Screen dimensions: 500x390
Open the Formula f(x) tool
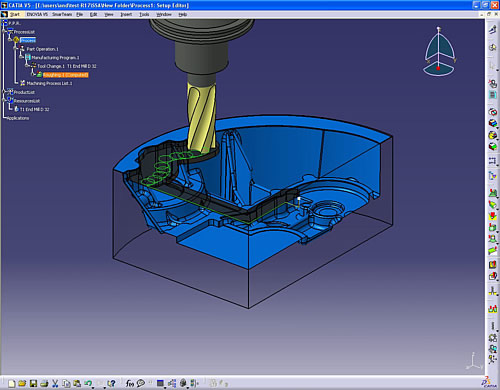[130, 384]
